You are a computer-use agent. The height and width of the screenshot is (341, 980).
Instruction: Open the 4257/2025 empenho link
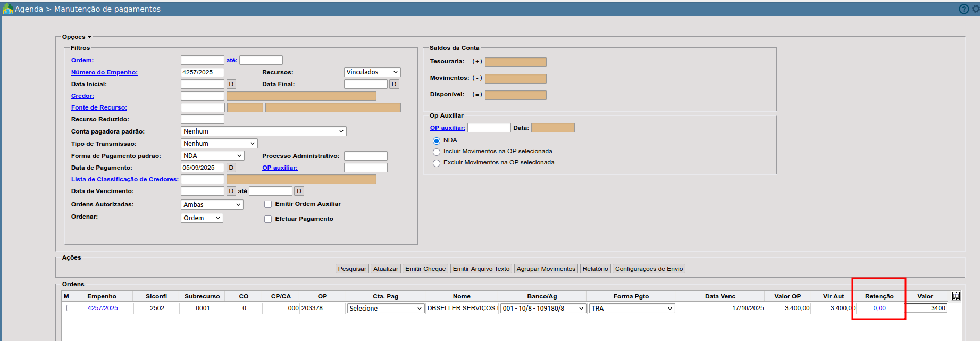tap(103, 308)
